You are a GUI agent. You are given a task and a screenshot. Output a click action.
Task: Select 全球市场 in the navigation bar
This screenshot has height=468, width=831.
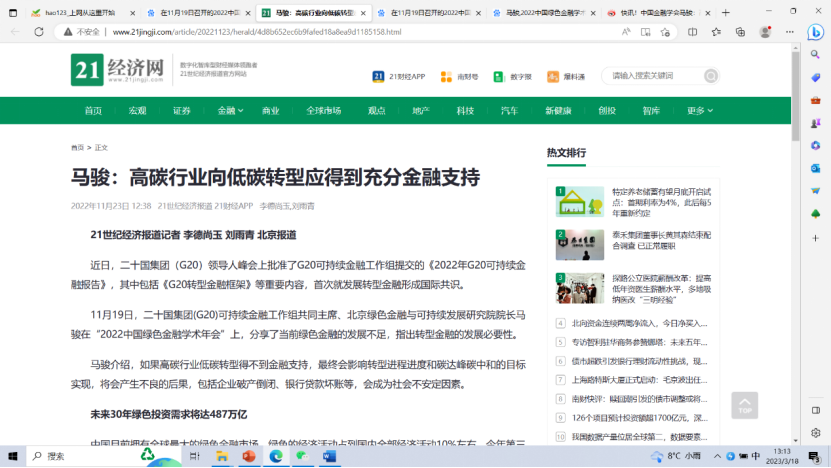[x=323, y=110]
